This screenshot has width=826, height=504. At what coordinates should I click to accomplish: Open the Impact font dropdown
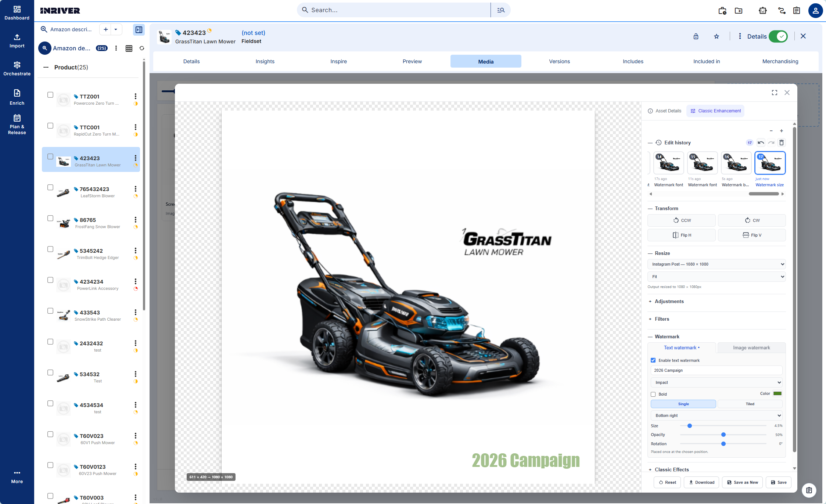(717, 382)
